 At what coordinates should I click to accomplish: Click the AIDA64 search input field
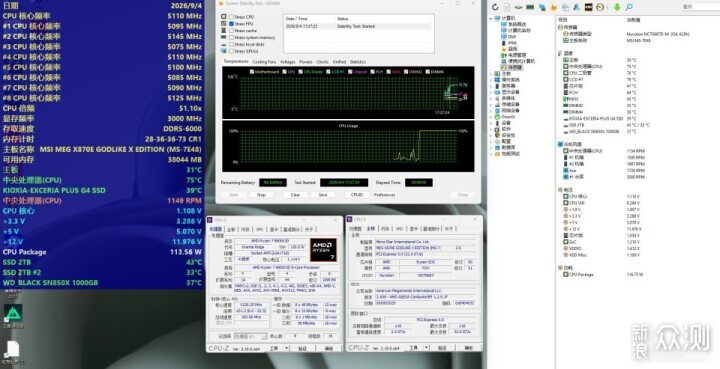[x=701, y=6]
